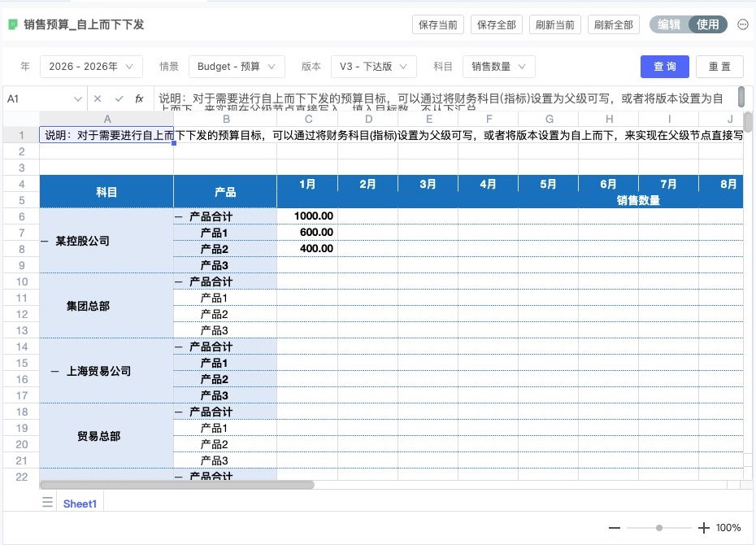
Task: Open the 年 dropdown showing 2026 - 2026年
Action: click(91, 67)
